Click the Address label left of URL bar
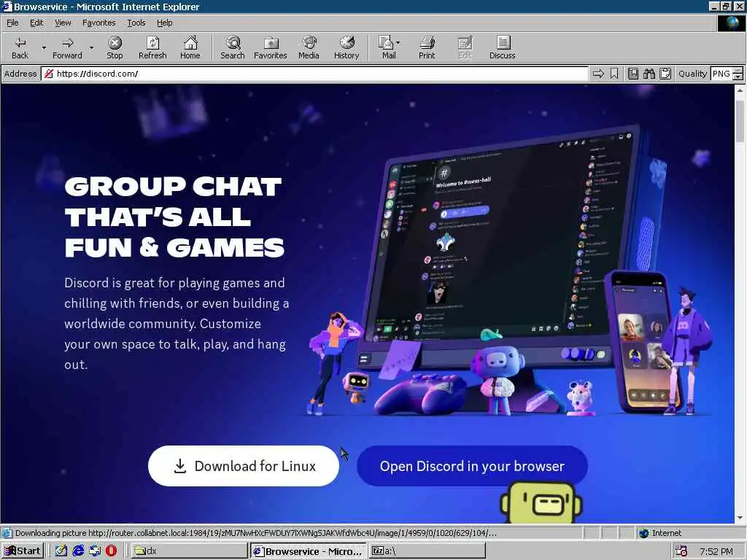 pyautogui.click(x=20, y=74)
